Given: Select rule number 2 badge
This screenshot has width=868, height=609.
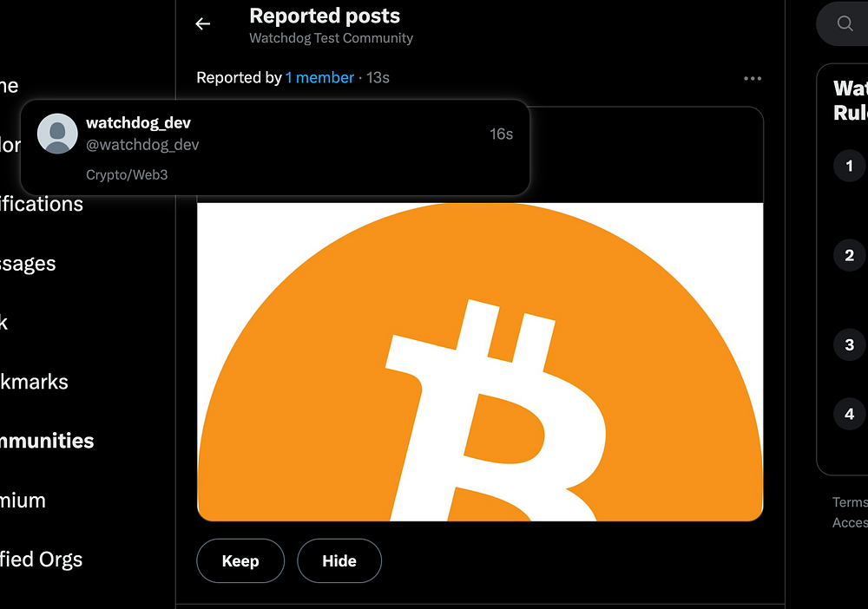Looking at the screenshot, I should click(849, 255).
